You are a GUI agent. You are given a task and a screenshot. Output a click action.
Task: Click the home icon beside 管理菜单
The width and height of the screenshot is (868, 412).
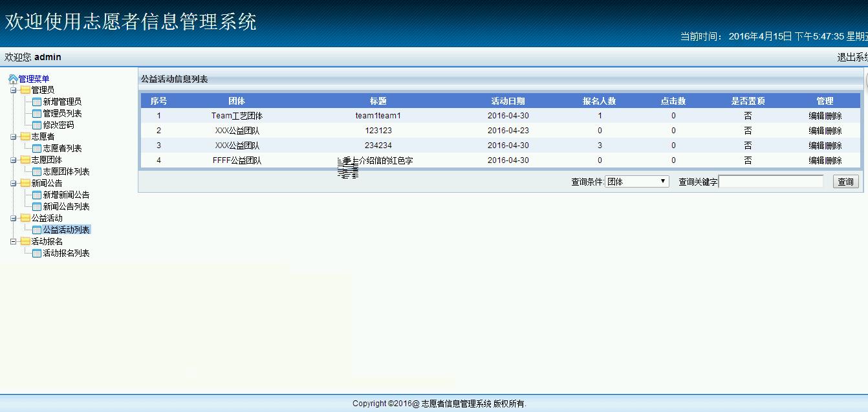pos(12,78)
